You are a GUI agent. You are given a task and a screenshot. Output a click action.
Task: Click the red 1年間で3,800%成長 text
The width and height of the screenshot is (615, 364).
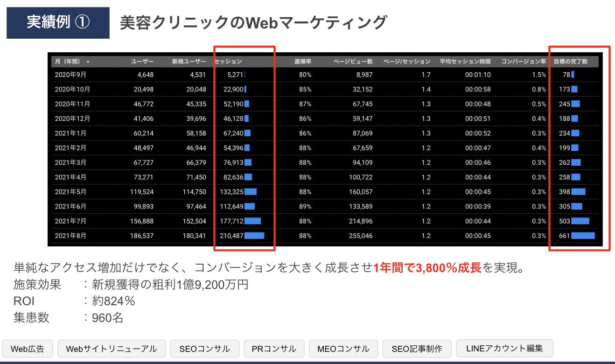click(x=427, y=269)
